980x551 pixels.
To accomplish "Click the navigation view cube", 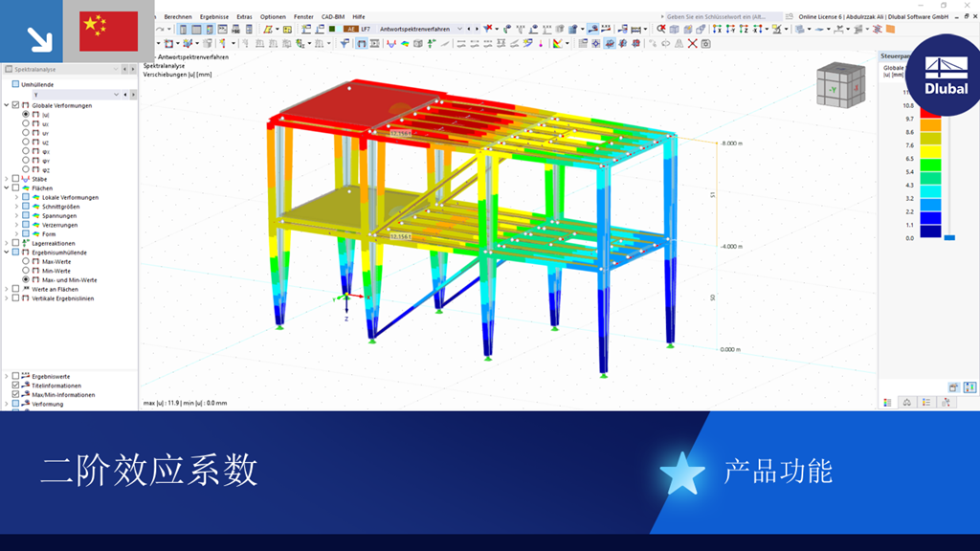I will point(840,85).
